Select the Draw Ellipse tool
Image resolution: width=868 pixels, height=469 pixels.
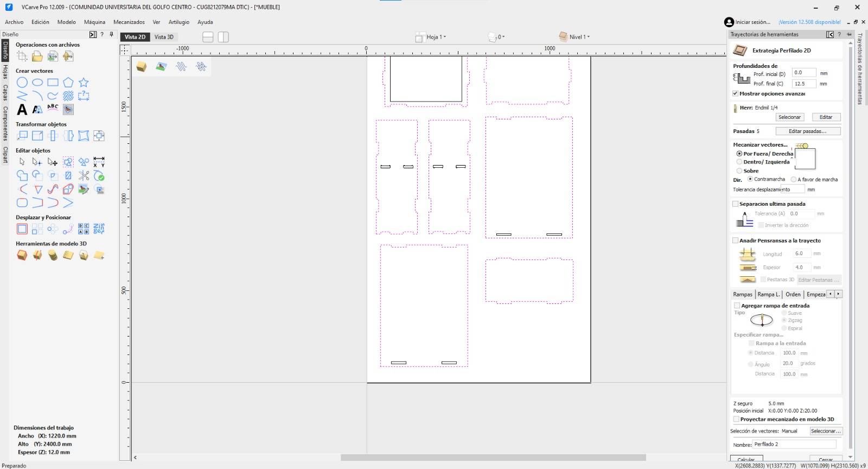tap(37, 83)
